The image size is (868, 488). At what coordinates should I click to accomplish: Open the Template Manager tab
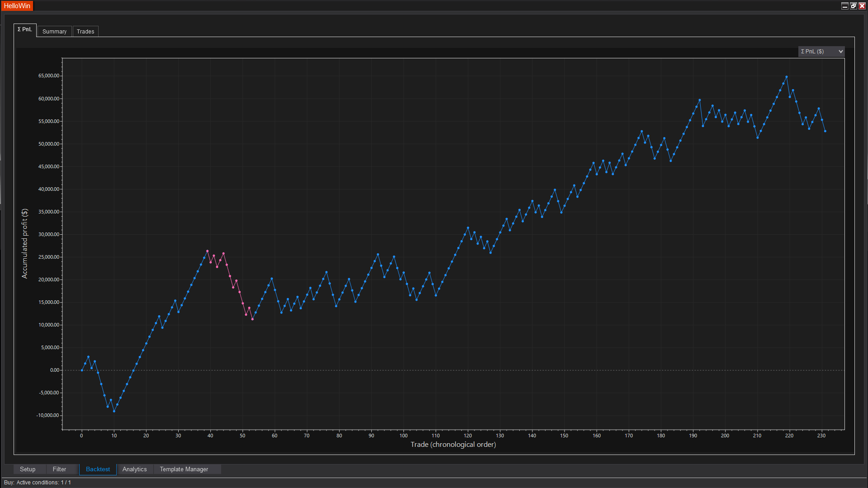[184, 469]
